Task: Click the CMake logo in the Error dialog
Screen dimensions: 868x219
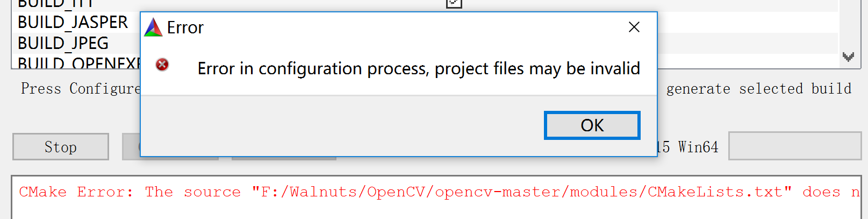Action: click(x=153, y=27)
